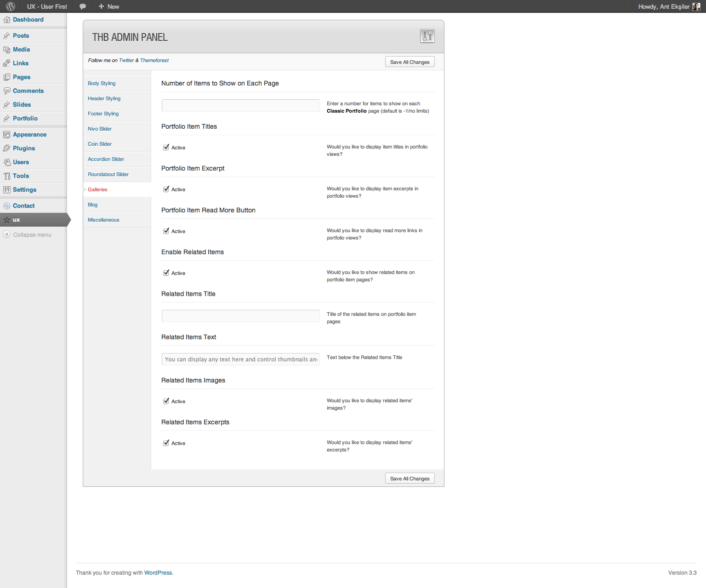Open the New content dropdown in the admin bar
This screenshot has width=706, height=588.
click(109, 6)
